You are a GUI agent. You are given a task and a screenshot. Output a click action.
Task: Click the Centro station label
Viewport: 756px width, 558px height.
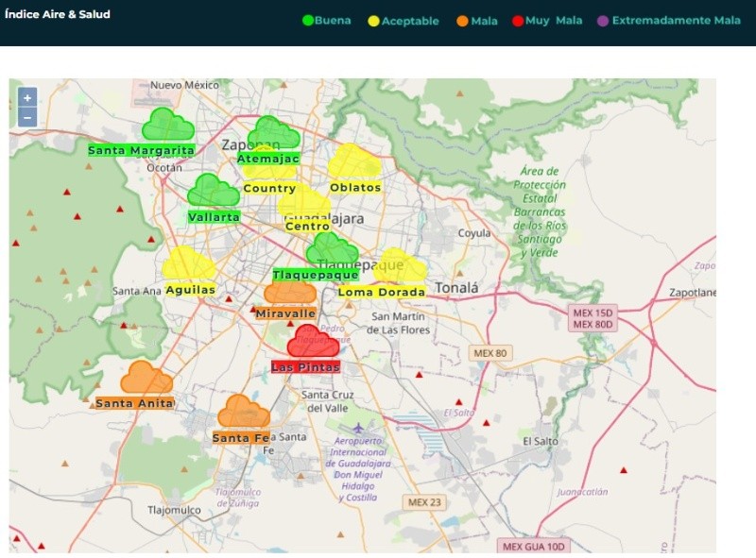tap(307, 227)
